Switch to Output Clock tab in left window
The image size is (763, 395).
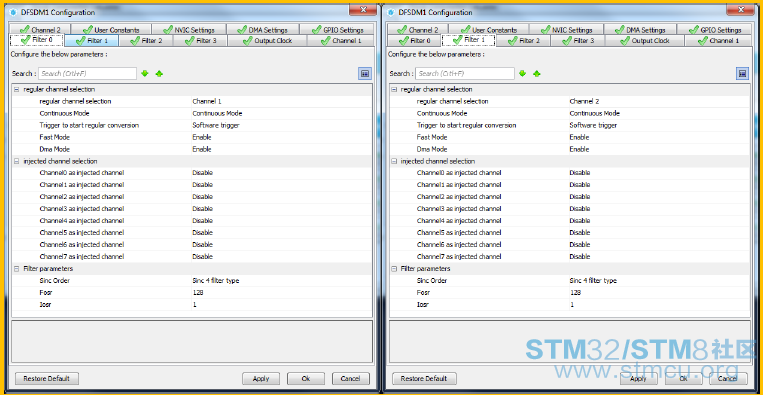(x=267, y=41)
